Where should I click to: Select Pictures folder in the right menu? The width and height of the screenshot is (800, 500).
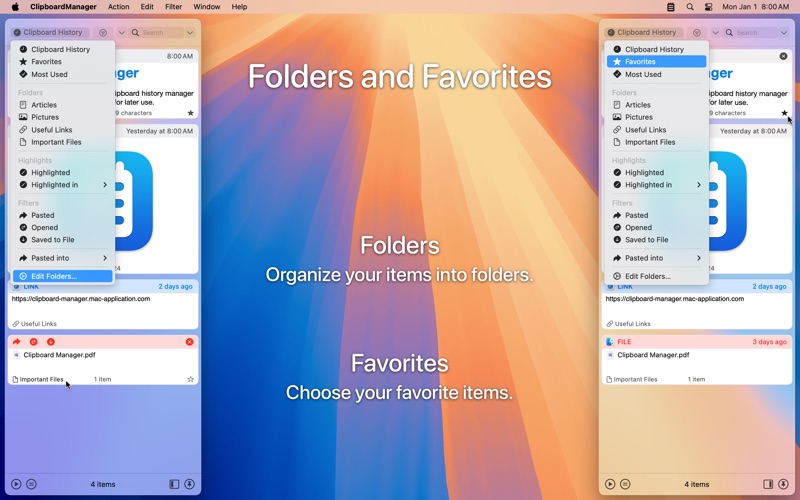tap(657, 117)
